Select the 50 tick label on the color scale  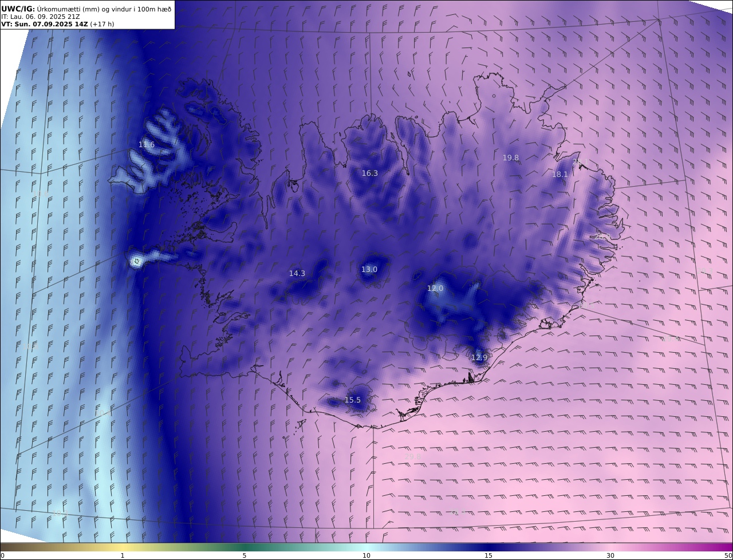pyautogui.click(x=728, y=555)
